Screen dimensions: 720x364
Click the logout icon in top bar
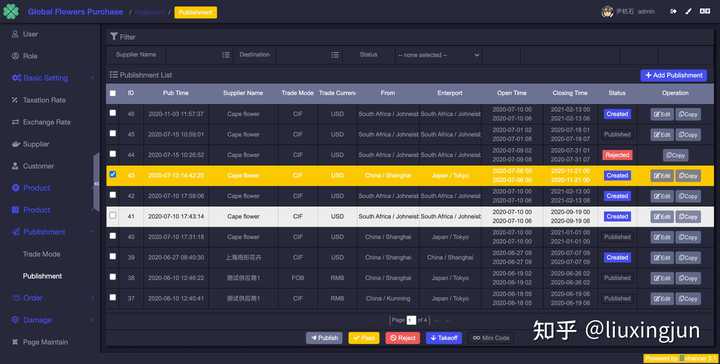673,11
